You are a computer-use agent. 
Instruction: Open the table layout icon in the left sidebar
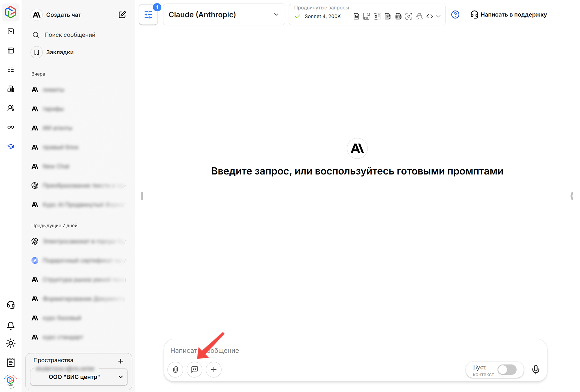(x=11, y=51)
